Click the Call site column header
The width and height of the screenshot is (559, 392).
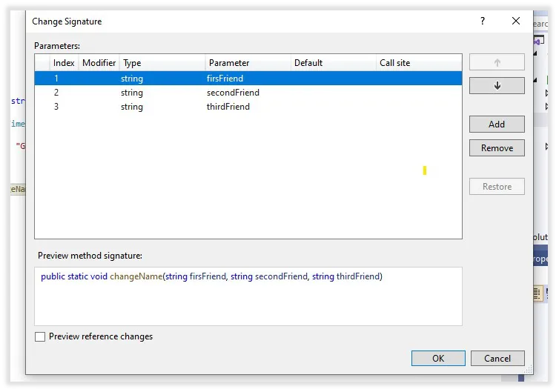[419, 63]
